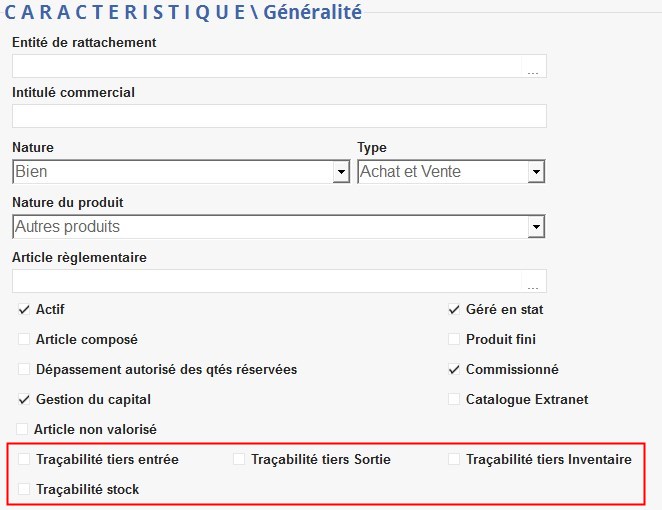Open the Type dropdown showing Achat et Vente
Screen dimensions: 662x510
coord(536,173)
